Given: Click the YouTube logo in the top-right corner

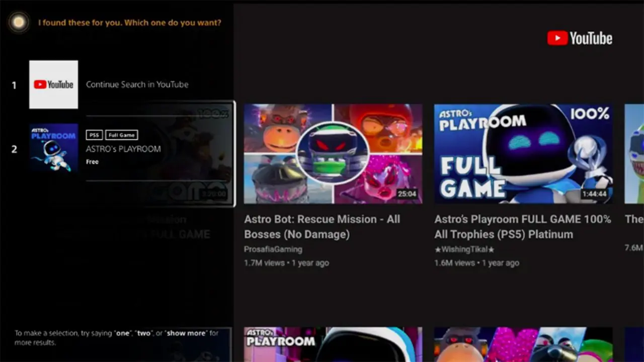Looking at the screenshot, I should coord(580,38).
